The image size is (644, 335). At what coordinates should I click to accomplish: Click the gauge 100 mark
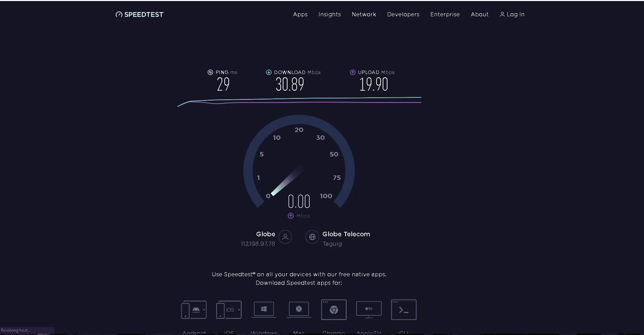point(326,196)
